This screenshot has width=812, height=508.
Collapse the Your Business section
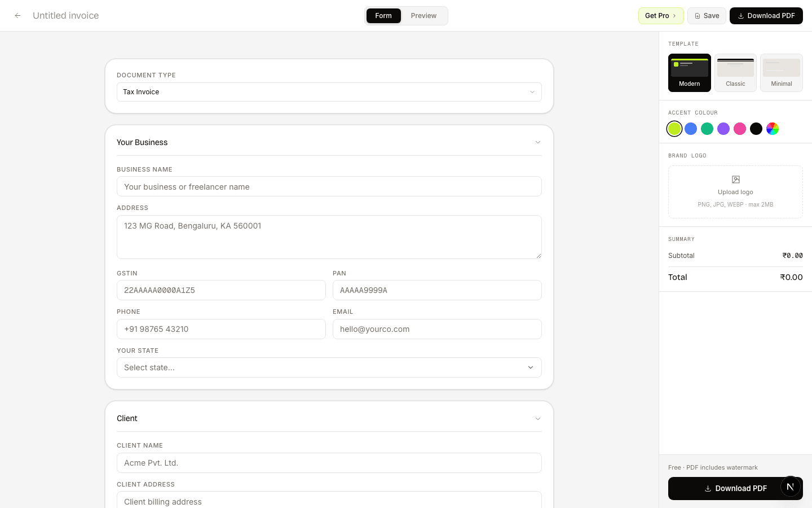point(329,142)
